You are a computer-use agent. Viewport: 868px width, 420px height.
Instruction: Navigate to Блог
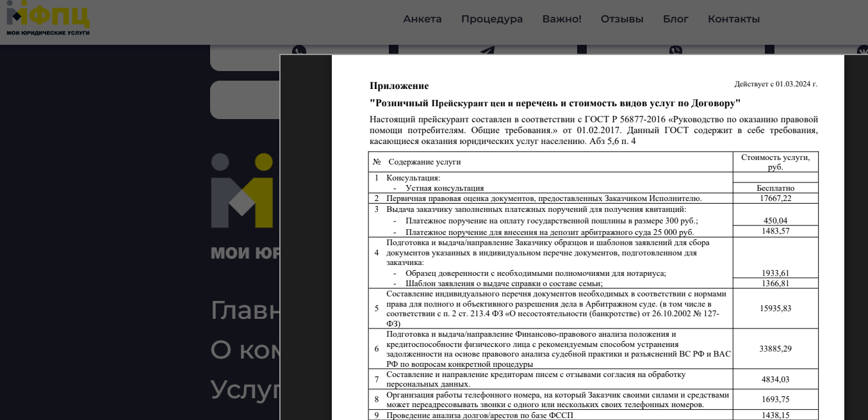(676, 19)
